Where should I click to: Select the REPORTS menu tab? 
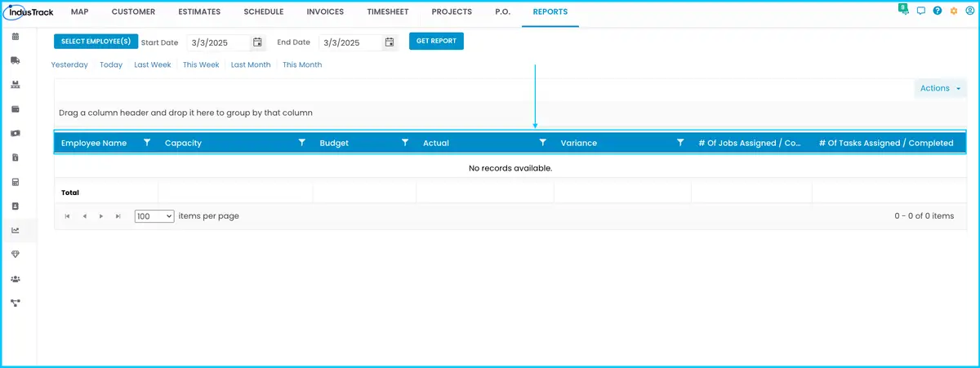(x=550, y=12)
